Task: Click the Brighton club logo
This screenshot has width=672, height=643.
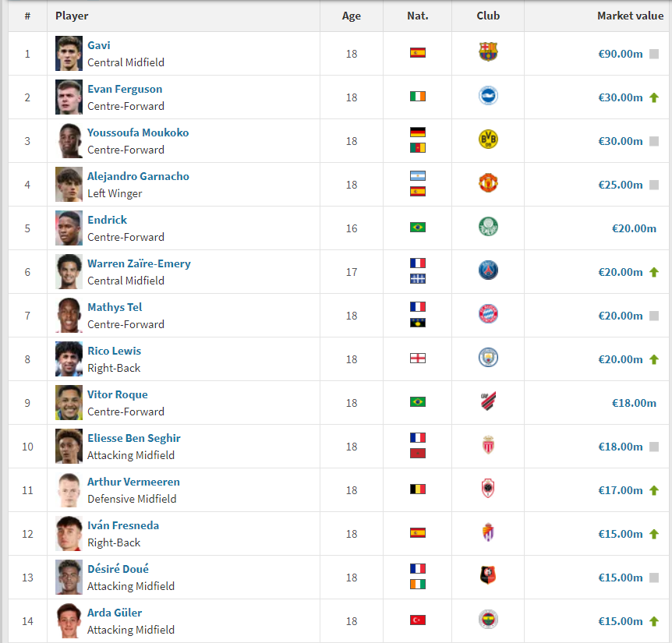Action: (x=488, y=96)
